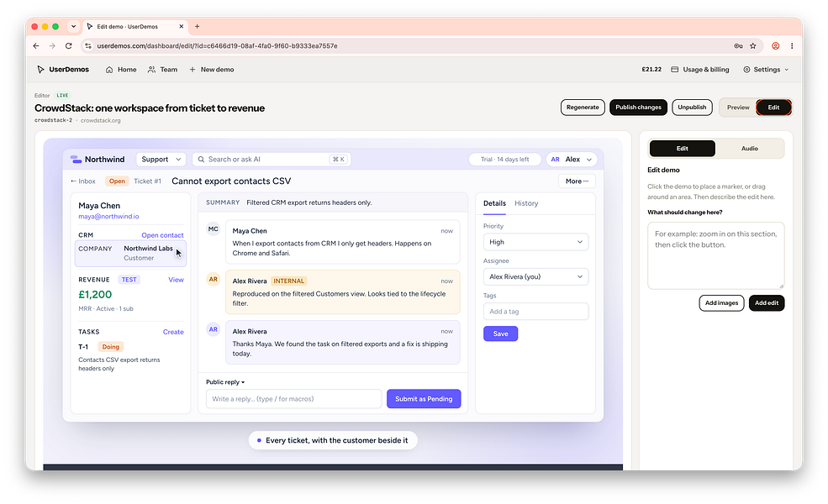Click the UserDemos logo

pos(62,70)
